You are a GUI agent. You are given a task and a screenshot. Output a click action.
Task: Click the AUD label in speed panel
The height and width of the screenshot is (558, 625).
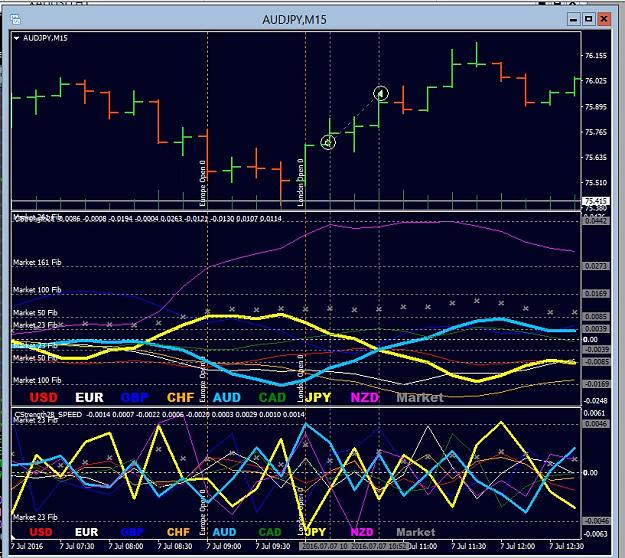pyautogui.click(x=224, y=532)
